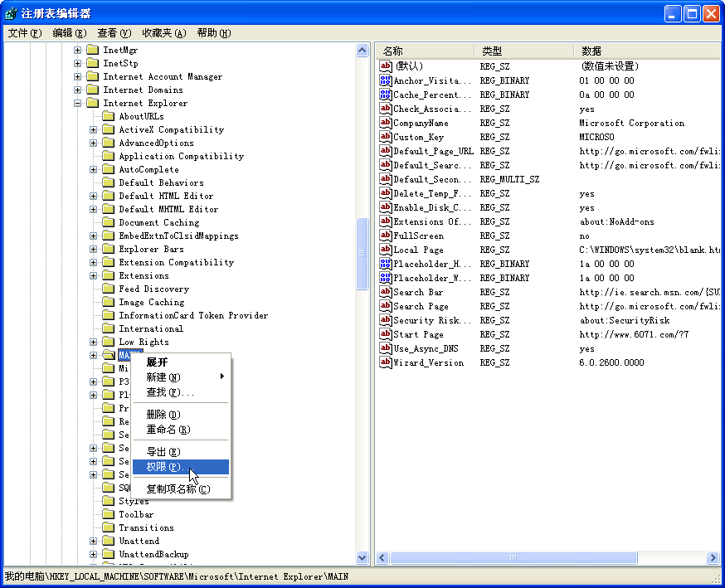
Task: Click the CompanyName string value icon
Action: [385, 123]
